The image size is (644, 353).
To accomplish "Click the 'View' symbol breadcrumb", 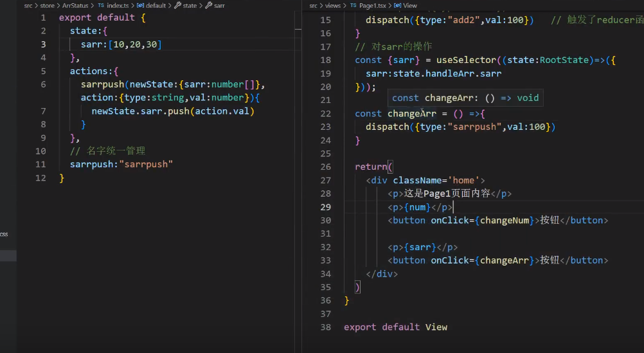I will (x=406, y=5).
